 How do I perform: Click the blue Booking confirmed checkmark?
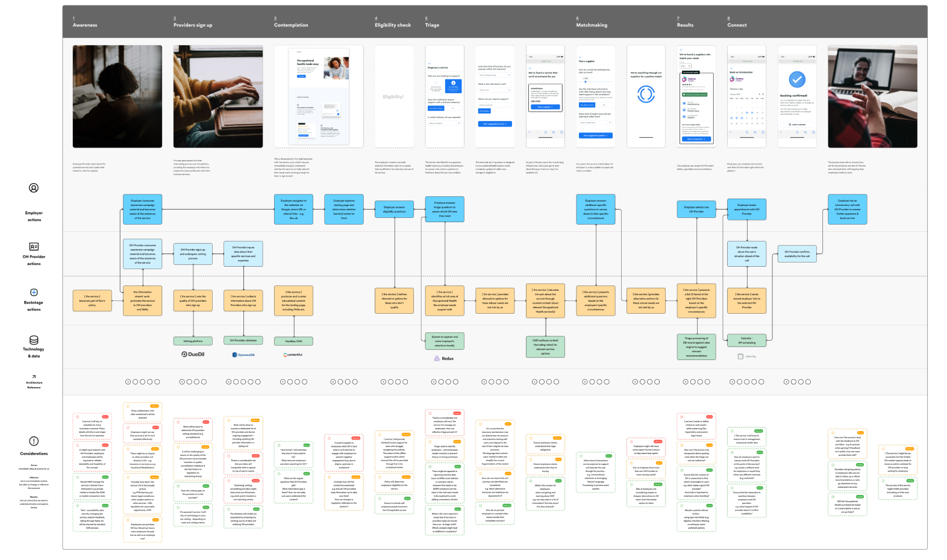pos(797,79)
